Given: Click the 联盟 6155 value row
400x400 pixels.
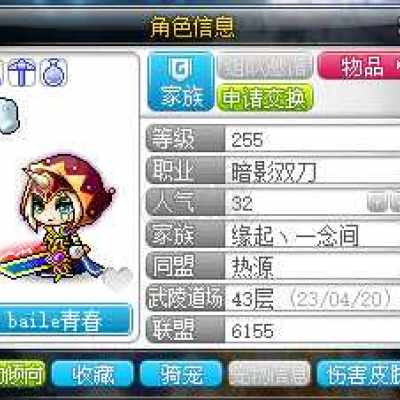Looking at the screenshot, I should tap(273, 330).
